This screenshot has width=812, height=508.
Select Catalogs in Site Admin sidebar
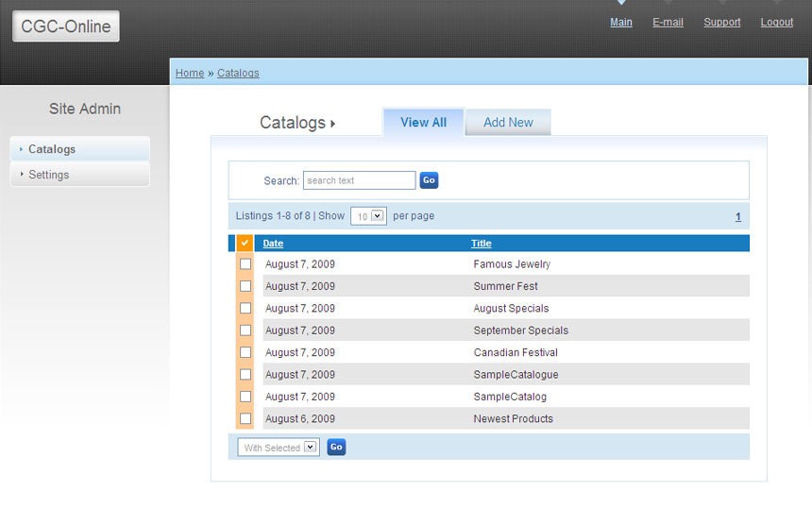click(79, 149)
